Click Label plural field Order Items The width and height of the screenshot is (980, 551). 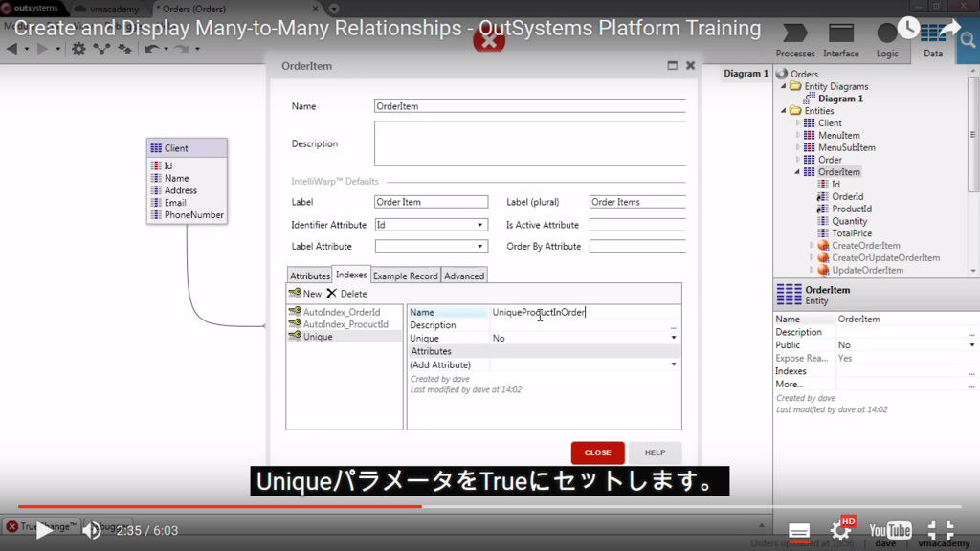[637, 202]
